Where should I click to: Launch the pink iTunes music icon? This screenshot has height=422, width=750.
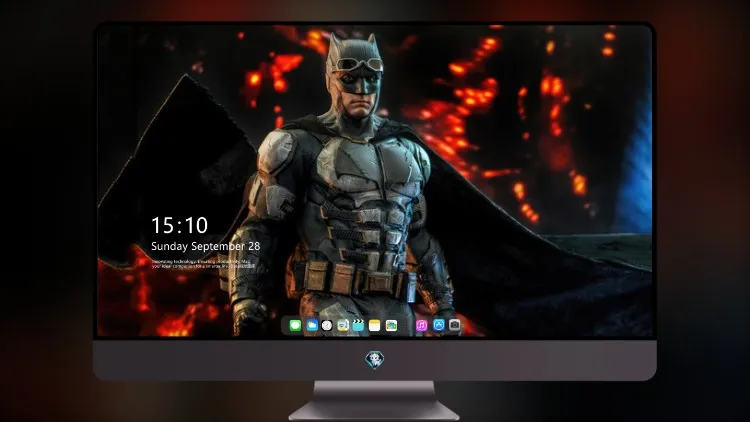coord(421,325)
